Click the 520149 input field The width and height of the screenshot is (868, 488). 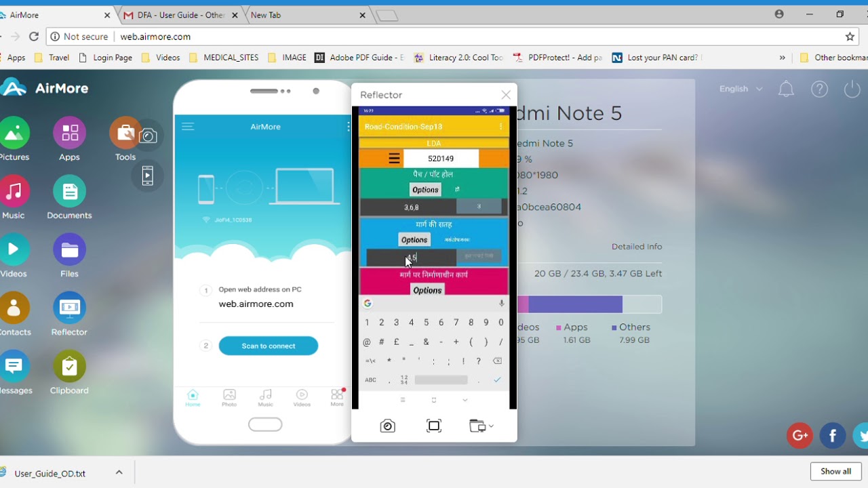[x=441, y=159]
